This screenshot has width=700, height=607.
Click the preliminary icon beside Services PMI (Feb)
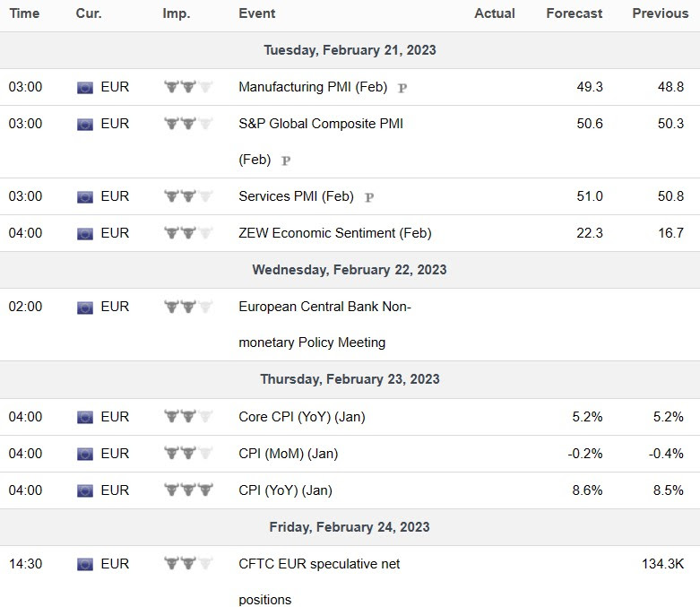point(369,197)
